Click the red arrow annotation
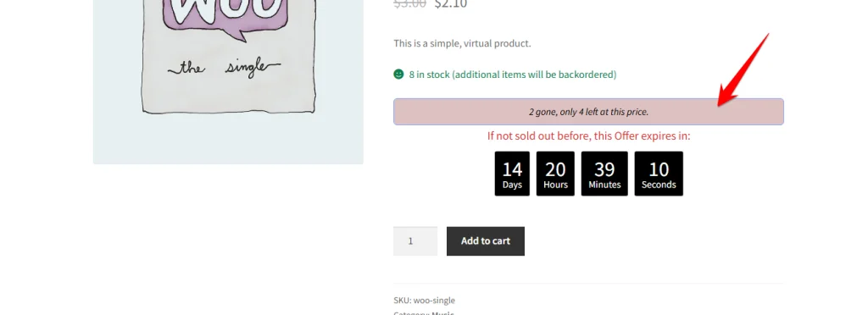This screenshot has width=868, height=315. (x=743, y=69)
